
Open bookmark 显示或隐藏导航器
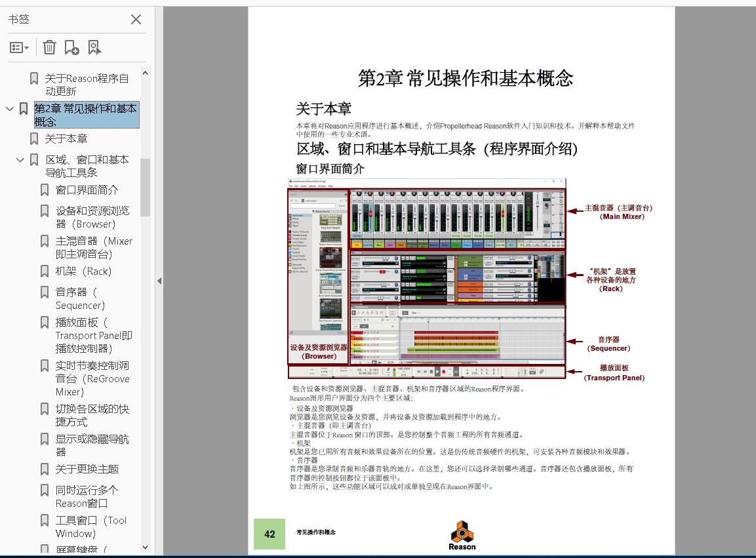tap(92, 445)
